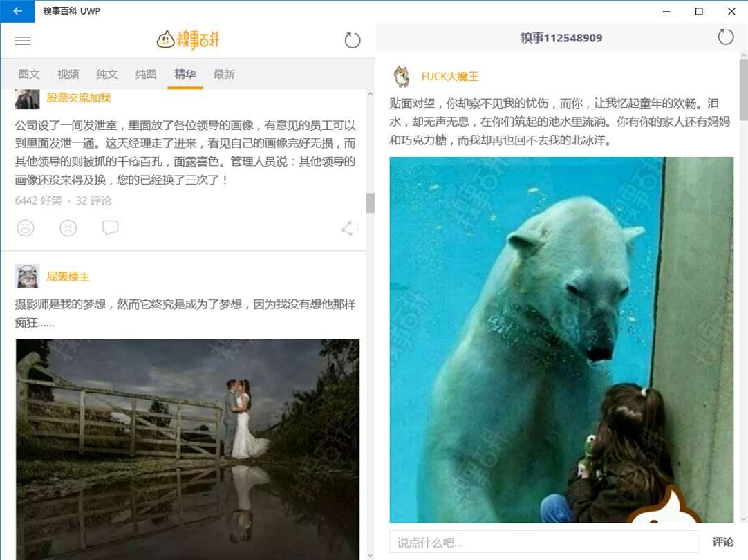Mark first post as funny with smiley face

point(26,228)
